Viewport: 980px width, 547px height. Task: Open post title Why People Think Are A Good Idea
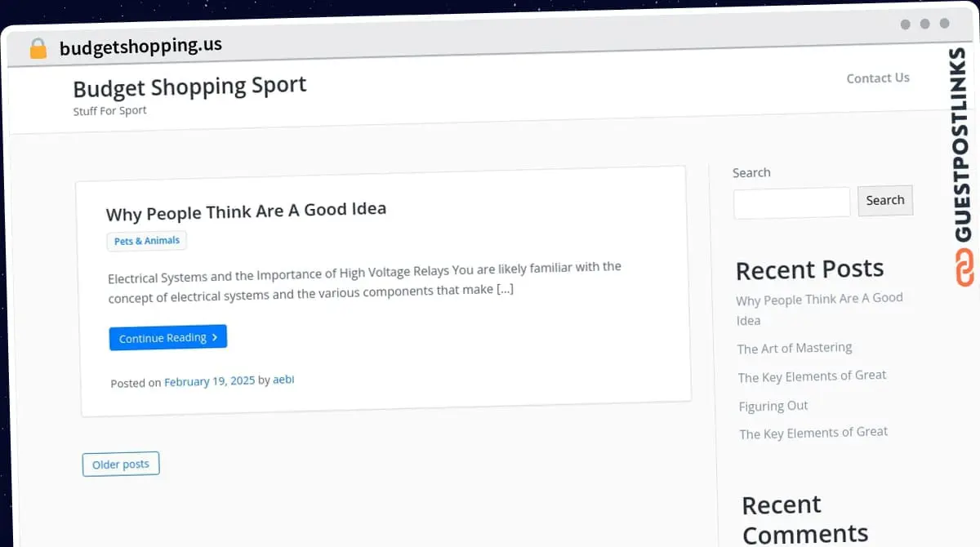tap(246, 211)
